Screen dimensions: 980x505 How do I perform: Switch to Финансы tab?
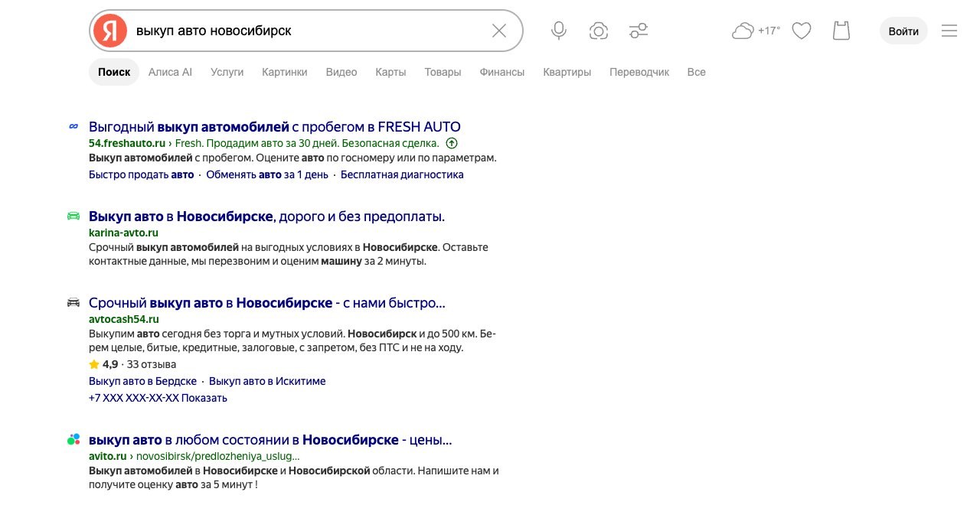pos(502,72)
